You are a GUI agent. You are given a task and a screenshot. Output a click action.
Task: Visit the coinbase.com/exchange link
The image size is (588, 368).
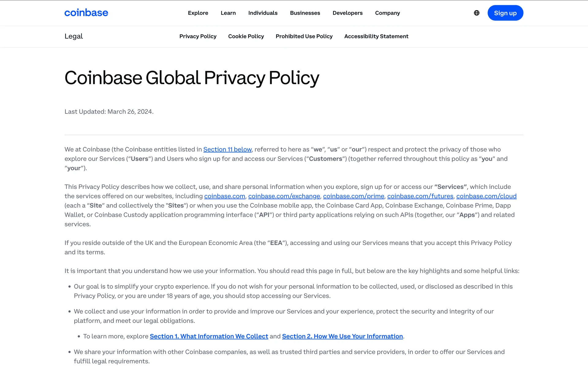point(284,196)
